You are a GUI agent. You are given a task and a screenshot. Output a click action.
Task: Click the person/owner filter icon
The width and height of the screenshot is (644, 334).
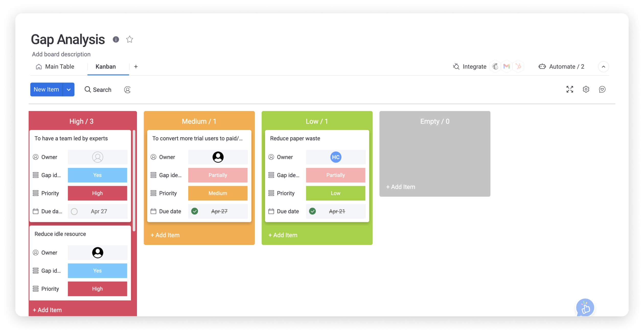click(x=127, y=90)
